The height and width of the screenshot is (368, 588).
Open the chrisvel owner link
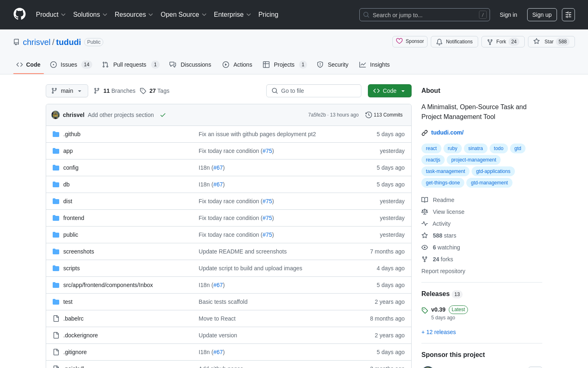coord(37,42)
